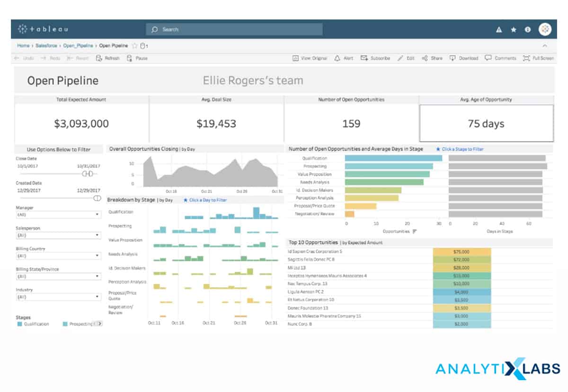This screenshot has width=568, height=392.
Task: Click the Search input field
Action: (x=234, y=29)
